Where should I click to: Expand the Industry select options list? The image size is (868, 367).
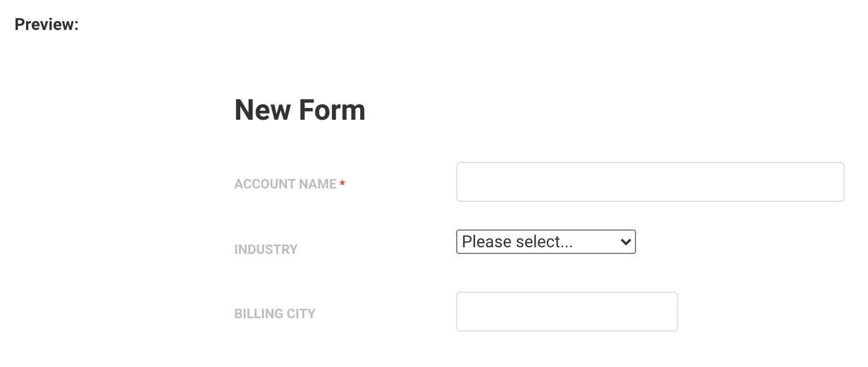[546, 242]
